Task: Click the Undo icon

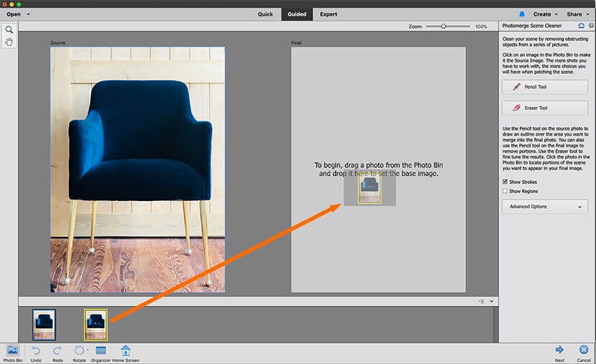Action: coord(36,350)
